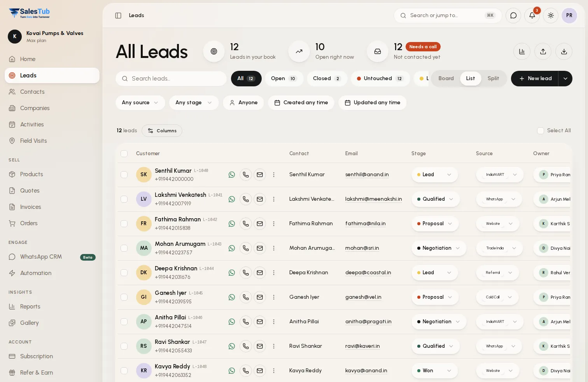588x382 pixels.
Task: Check the Select All checkbox
Action: pos(541,131)
